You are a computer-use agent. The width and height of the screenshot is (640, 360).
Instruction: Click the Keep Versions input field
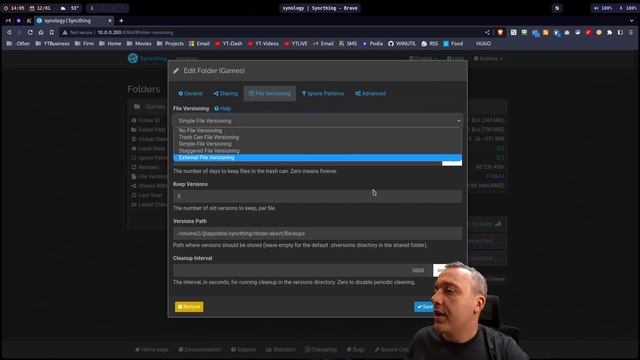coord(318,196)
